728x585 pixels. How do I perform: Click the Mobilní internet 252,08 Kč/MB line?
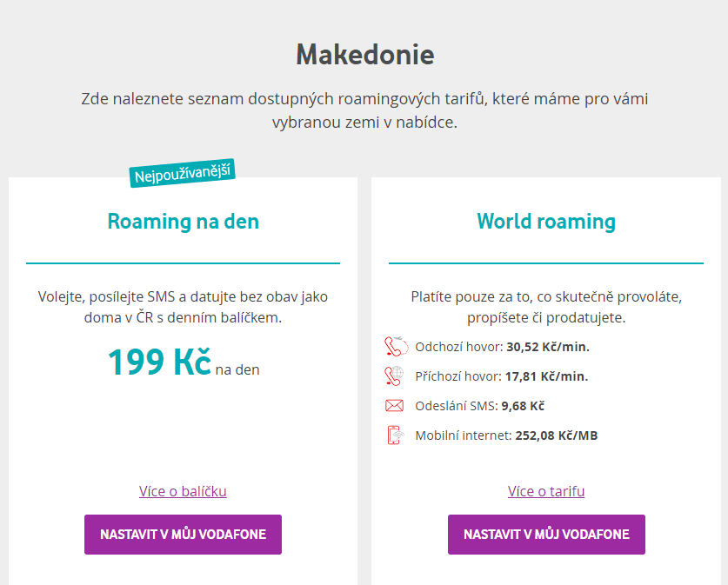[506, 435]
